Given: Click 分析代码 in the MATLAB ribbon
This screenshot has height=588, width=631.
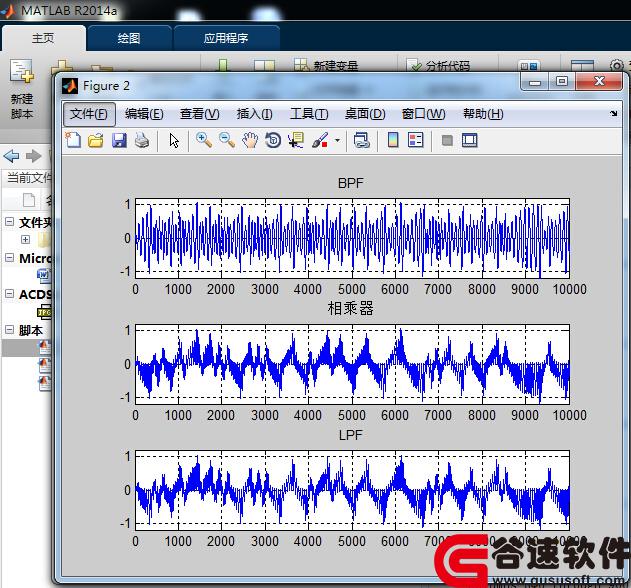Looking at the screenshot, I should 439,65.
